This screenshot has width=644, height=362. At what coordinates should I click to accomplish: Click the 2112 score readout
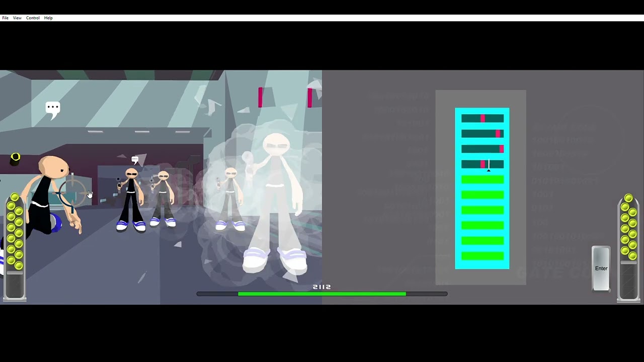322,287
